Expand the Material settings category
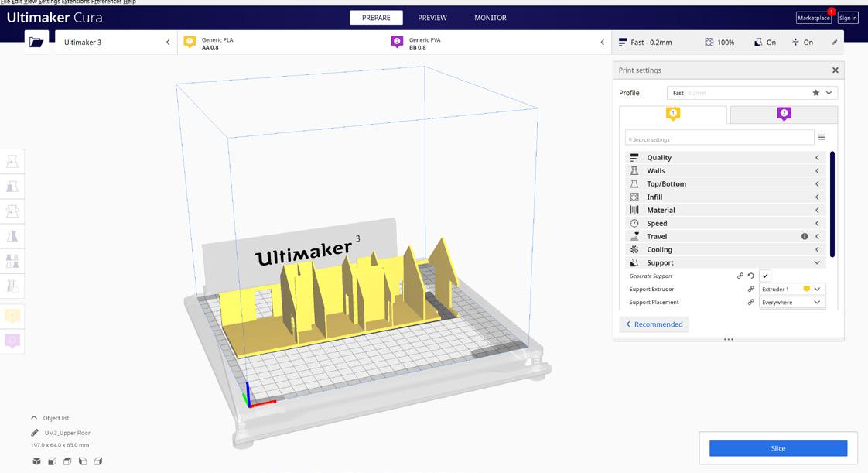The height and width of the screenshot is (473, 868). [725, 211]
